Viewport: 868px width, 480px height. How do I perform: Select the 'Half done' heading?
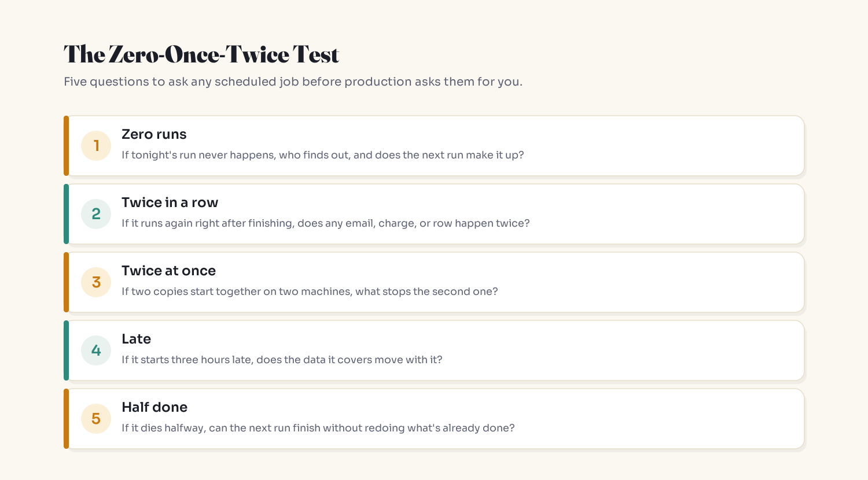[155, 407]
